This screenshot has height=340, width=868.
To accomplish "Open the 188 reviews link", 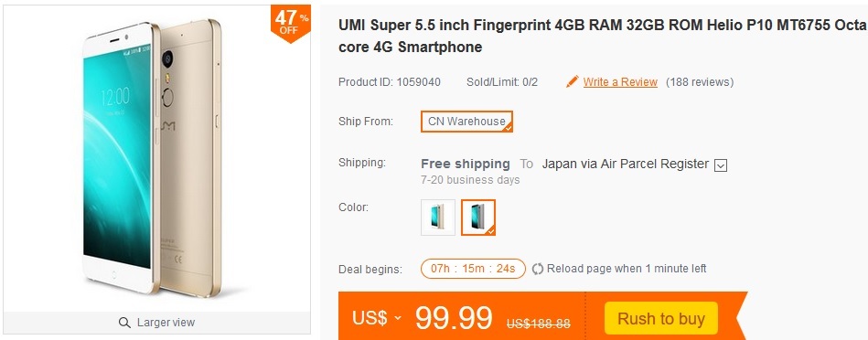I will 700,82.
